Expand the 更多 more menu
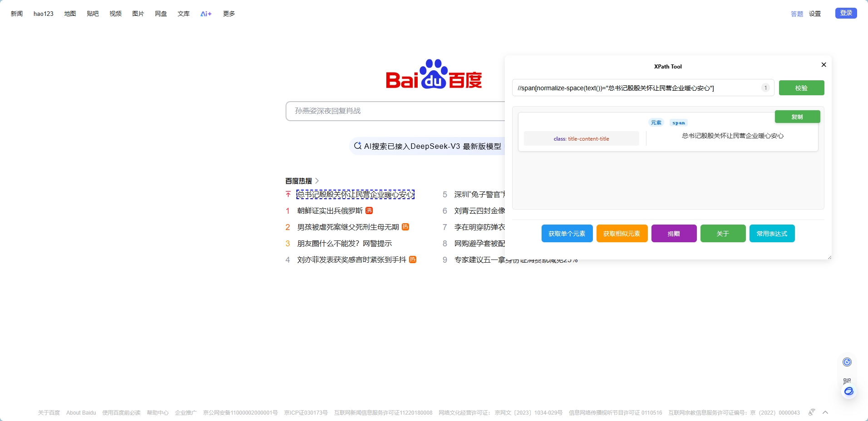Viewport: 868px width, 421px height. (229, 14)
